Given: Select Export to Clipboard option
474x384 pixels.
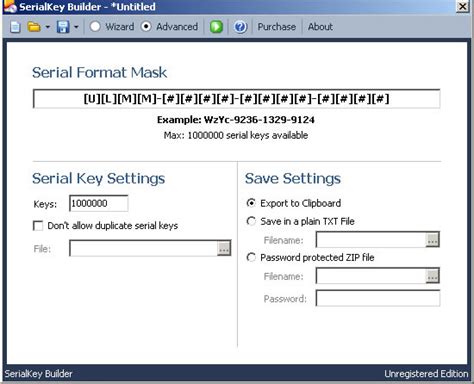Looking at the screenshot, I should click(x=251, y=203).
